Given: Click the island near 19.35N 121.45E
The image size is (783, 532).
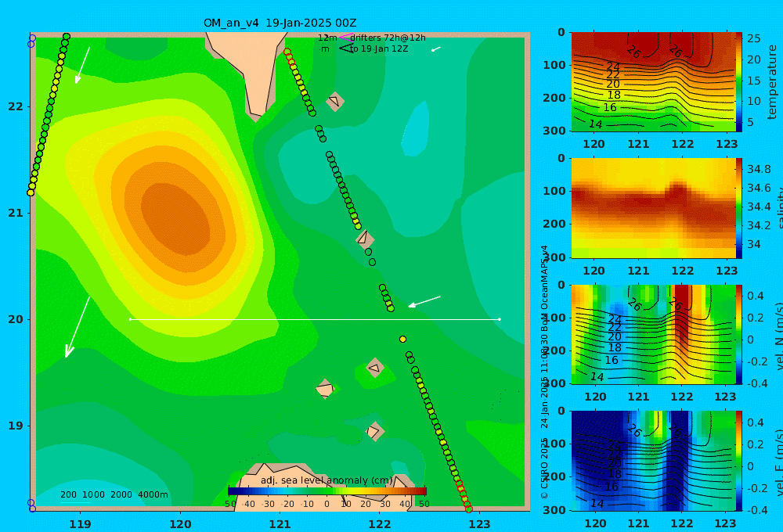Looking at the screenshot, I should coord(325,389).
